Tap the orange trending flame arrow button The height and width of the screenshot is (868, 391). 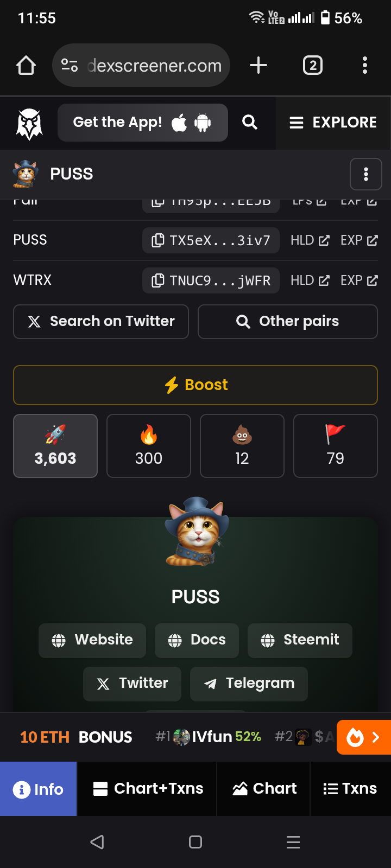pos(364,737)
